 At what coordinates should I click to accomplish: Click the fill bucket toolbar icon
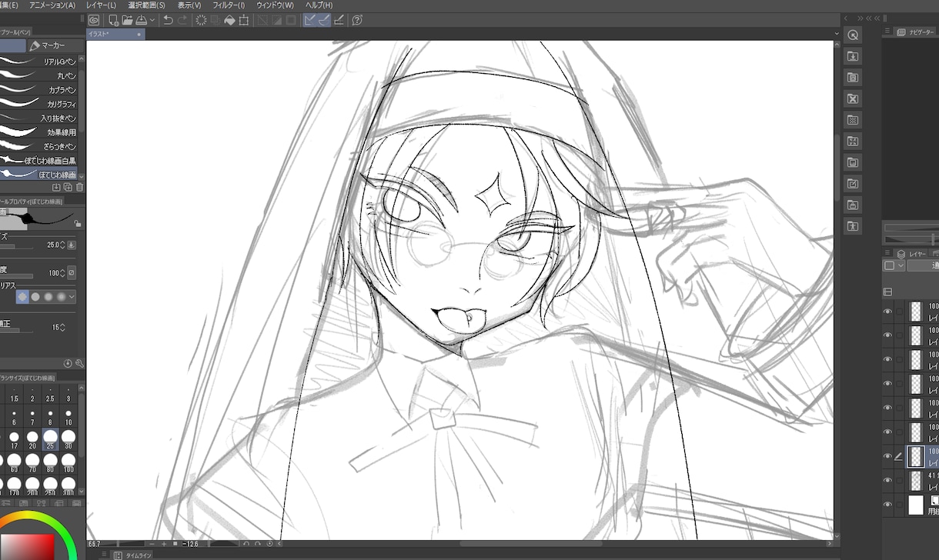[x=229, y=20]
